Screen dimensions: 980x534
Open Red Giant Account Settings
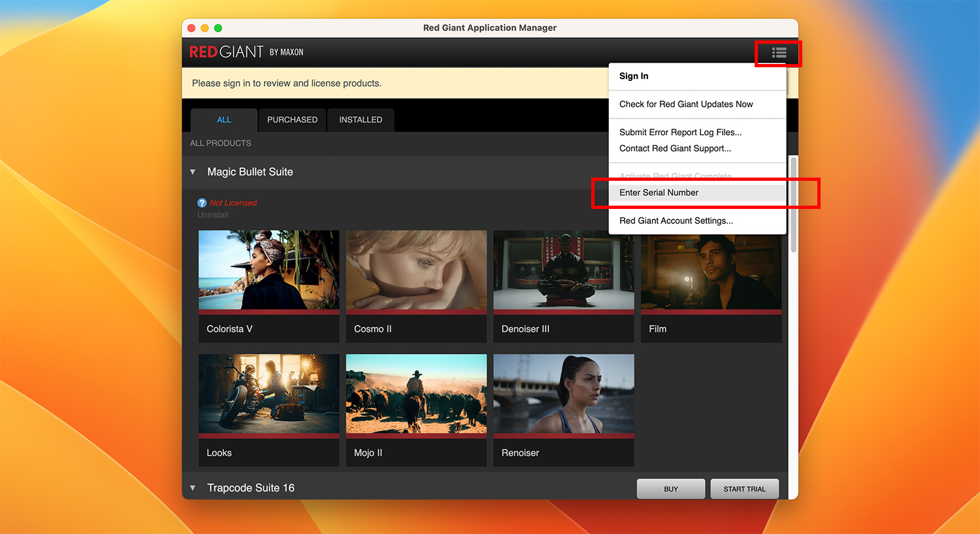click(x=676, y=221)
